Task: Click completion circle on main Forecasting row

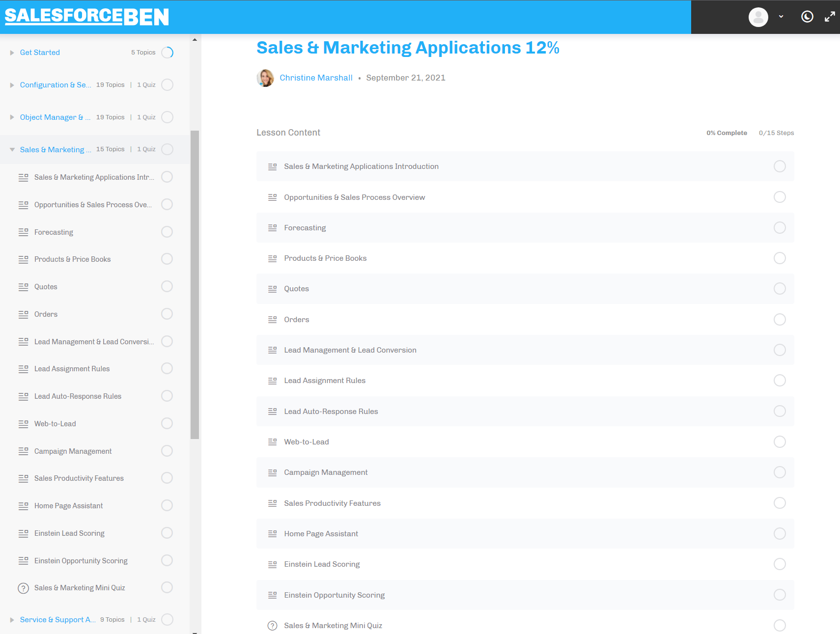Action: click(x=780, y=228)
